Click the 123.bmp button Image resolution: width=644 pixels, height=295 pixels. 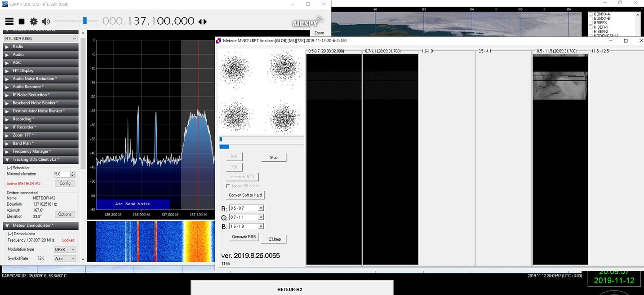point(274,239)
